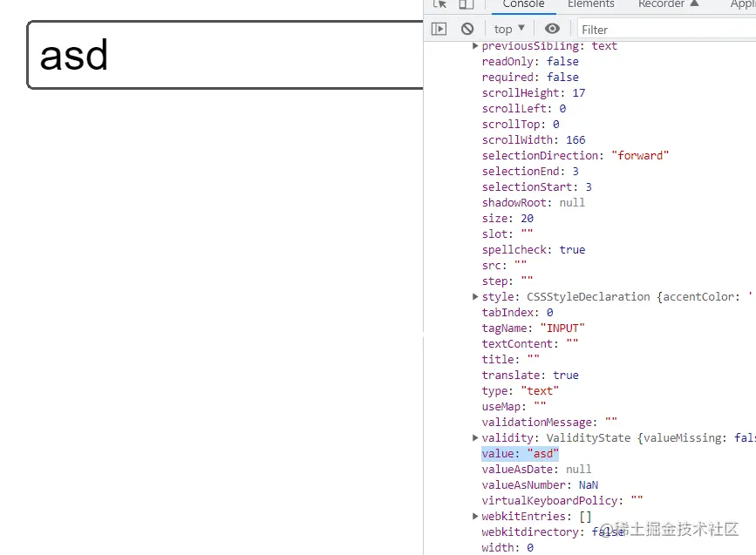The width and height of the screenshot is (756, 555).
Task: Expand the webkitEntries array
Action: [475, 517]
